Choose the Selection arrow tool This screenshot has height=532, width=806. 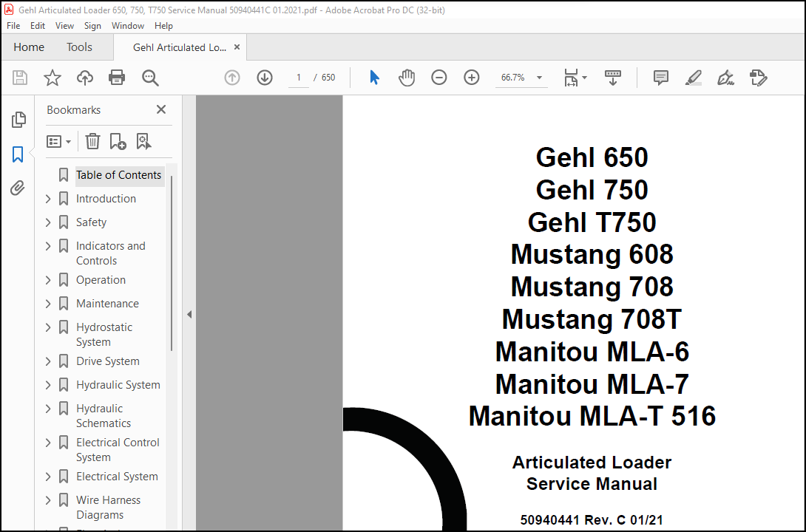coord(374,78)
